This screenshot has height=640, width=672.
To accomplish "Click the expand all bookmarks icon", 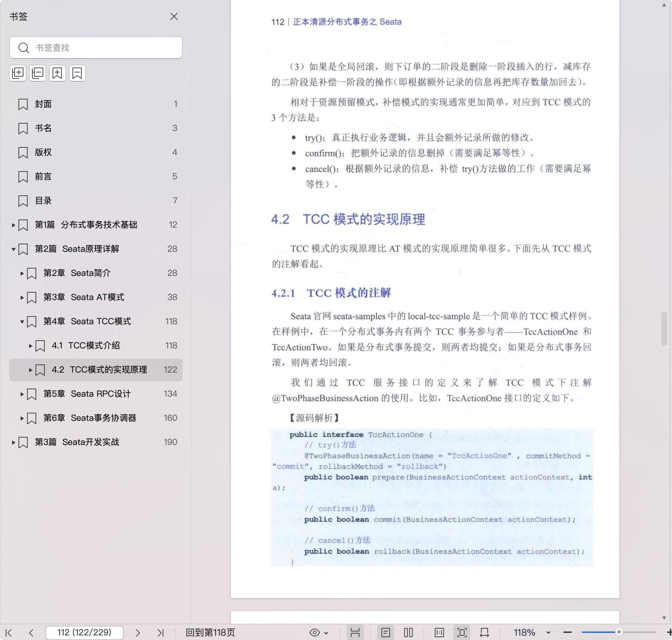I will [x=18, y=73].
